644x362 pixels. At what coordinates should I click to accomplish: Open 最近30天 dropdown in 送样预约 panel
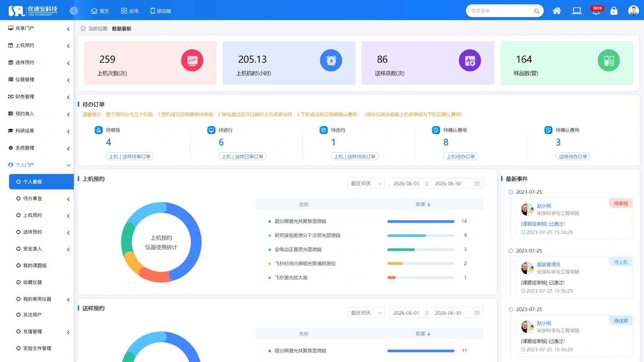click(366, 313)
